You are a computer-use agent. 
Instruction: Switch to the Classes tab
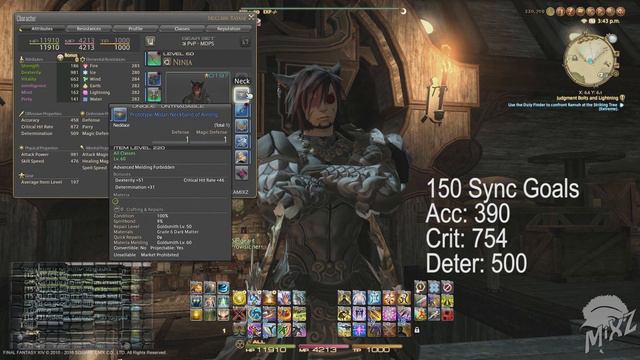point(182,29)
